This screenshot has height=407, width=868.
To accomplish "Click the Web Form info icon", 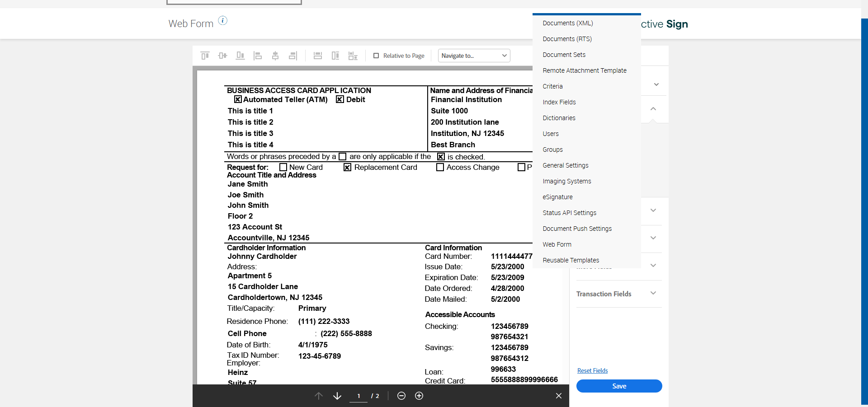I will click(x=223, y=20).
